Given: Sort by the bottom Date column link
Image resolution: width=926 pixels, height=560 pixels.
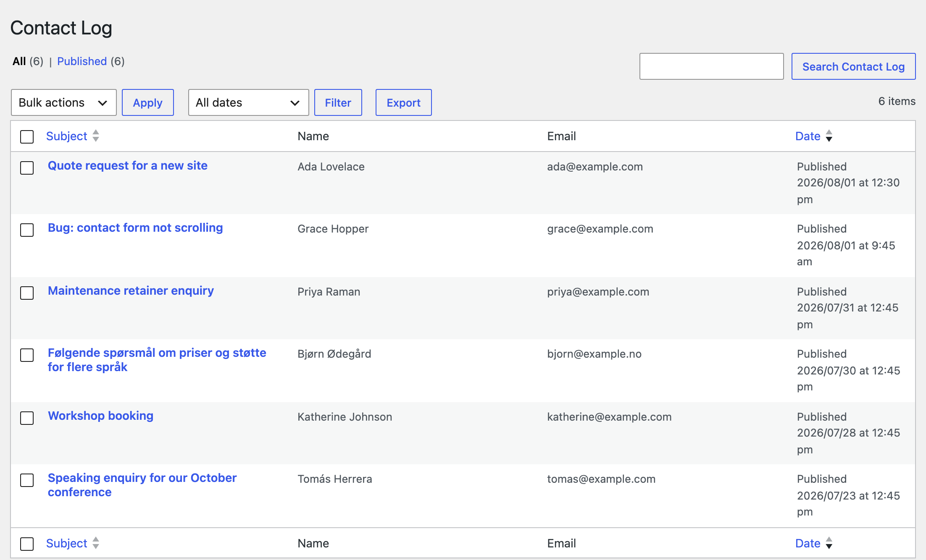Looking at the screenshot, I should (x=808, y=543).
